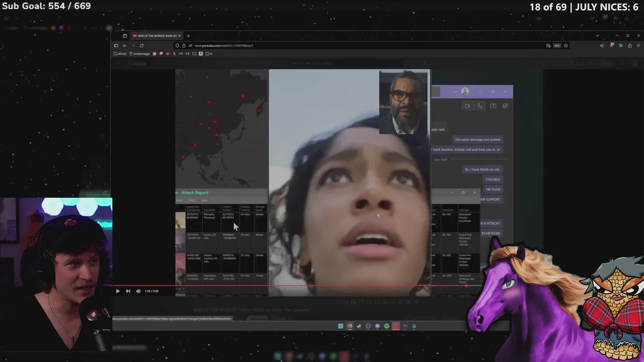Click the phone call icon in chat window
The image size is (644, 362).
[480, 106]
